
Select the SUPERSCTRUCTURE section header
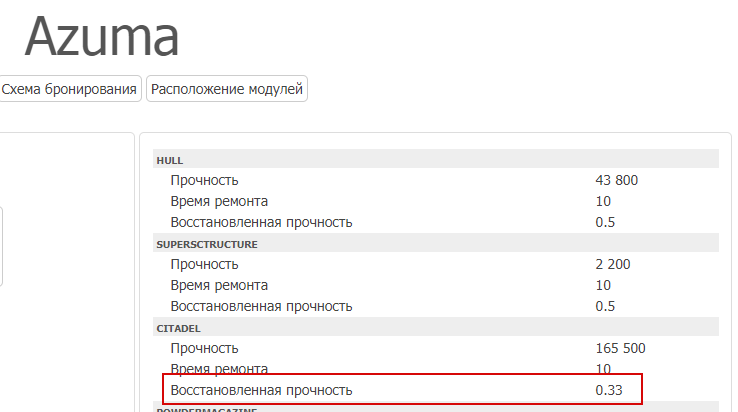coord(436,244)
